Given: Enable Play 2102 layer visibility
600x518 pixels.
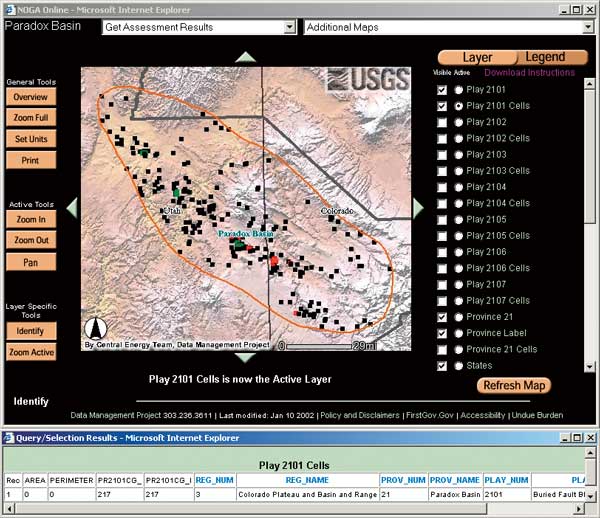Looking at the screenshot, I should [442, 122].
